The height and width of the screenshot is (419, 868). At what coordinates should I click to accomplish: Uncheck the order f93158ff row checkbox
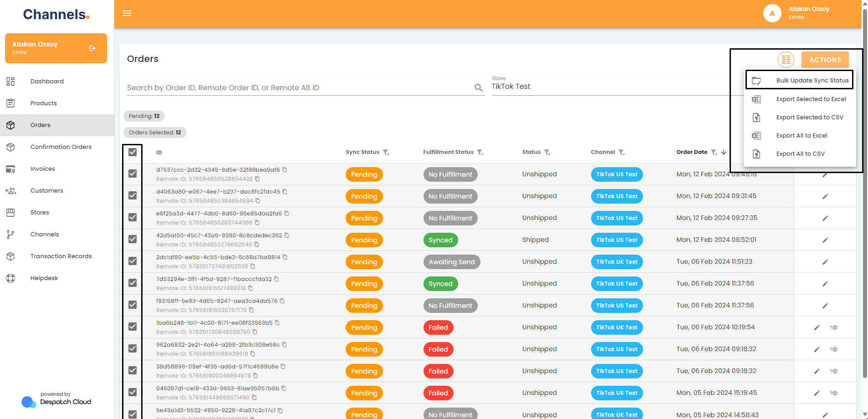133,305
